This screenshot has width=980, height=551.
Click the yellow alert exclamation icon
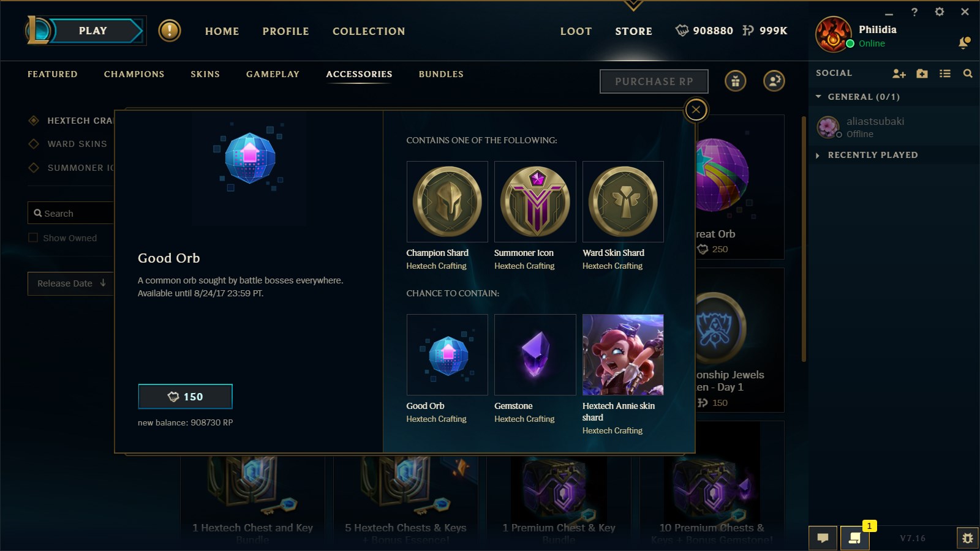(170, 31)
